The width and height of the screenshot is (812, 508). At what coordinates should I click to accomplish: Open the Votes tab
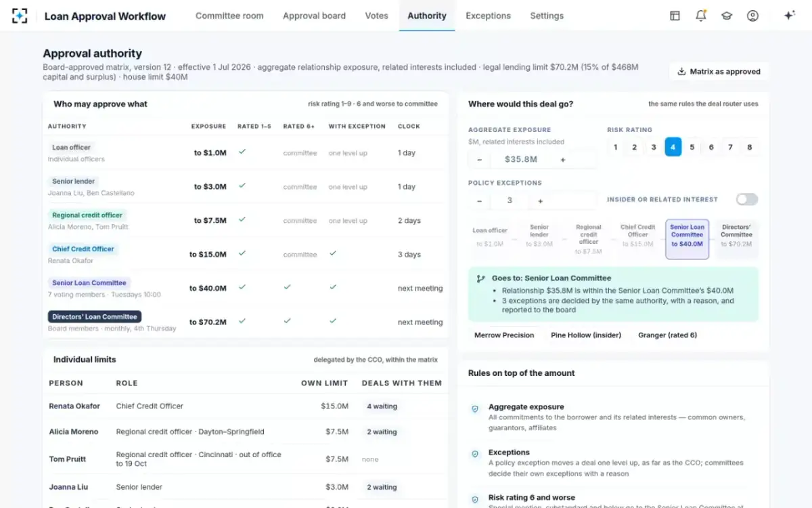(x=377, y=16)
